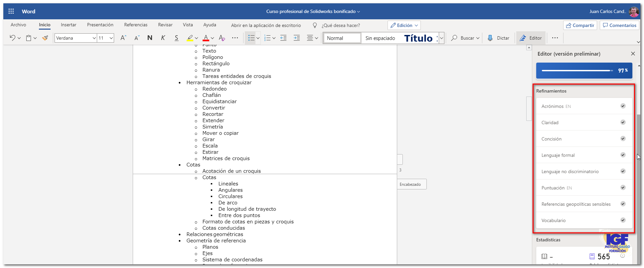Toggle italic formatting with the K button
This screenshot has width=644, height=268.
[x=163, y=38]
